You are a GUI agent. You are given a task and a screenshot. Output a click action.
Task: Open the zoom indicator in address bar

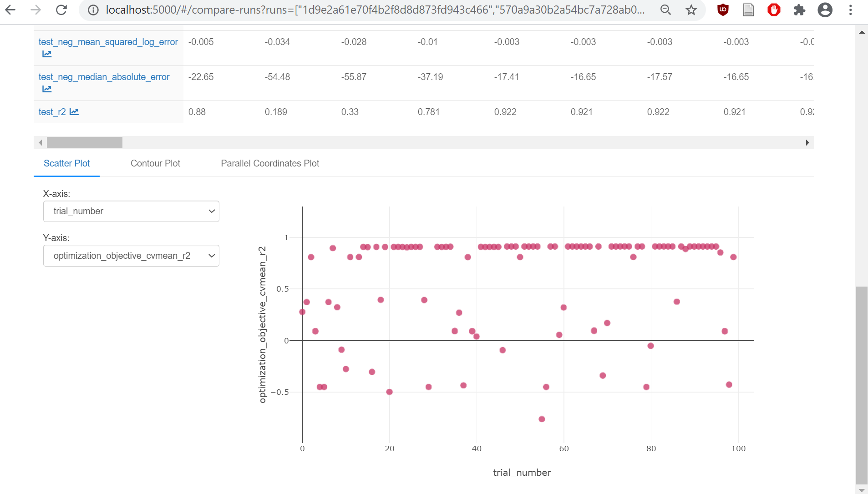[x=665, y=10]
